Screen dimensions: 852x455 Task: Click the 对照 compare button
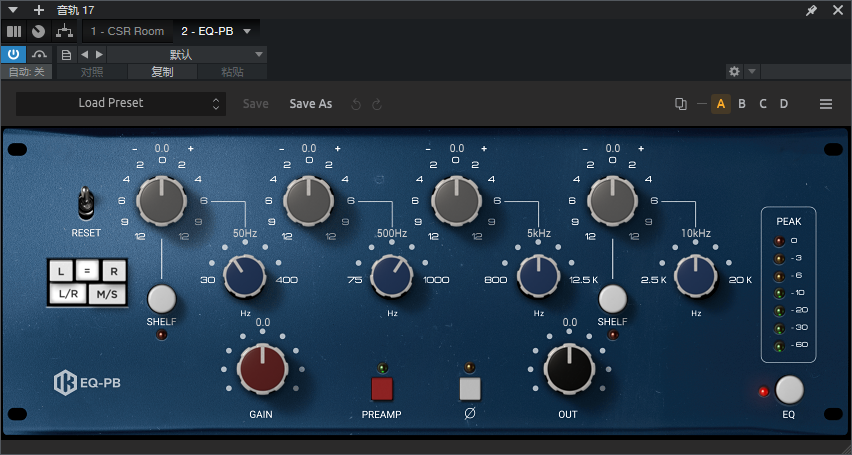92,72
